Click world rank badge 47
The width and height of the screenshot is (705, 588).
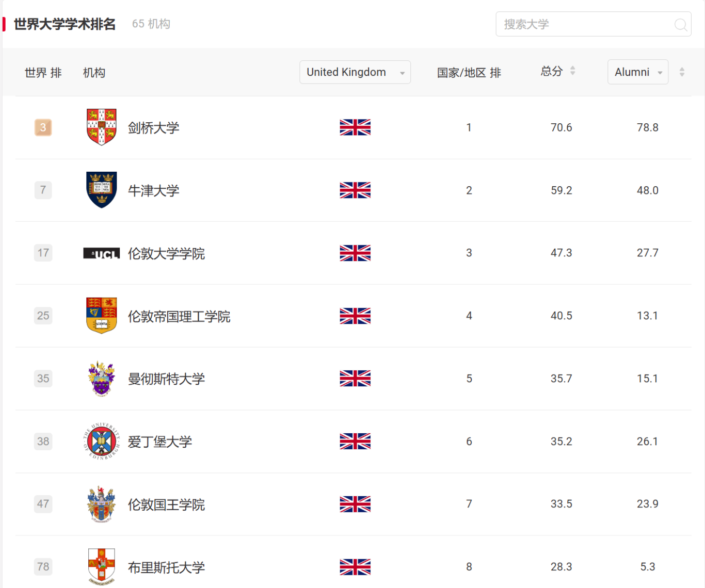[43, 504]
